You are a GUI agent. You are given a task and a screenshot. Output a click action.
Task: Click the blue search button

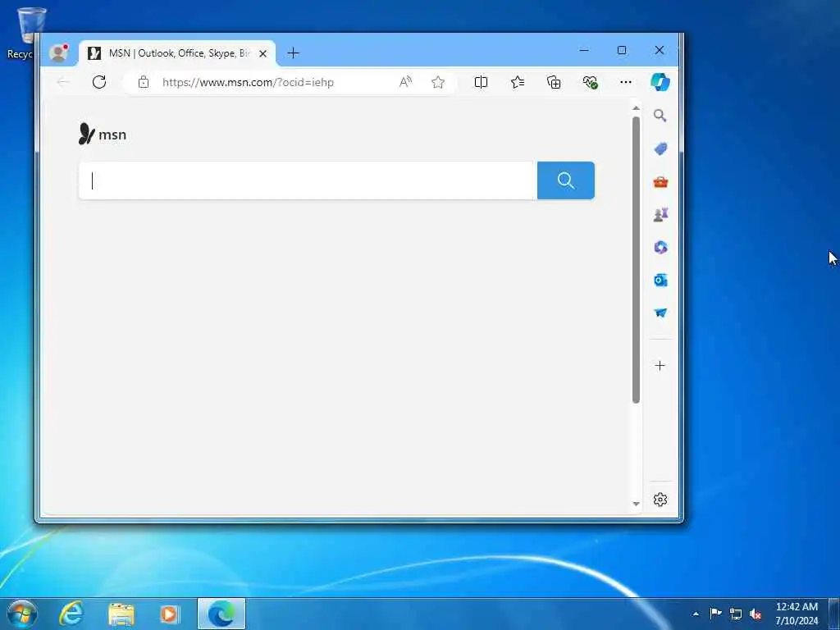(566, 180)
